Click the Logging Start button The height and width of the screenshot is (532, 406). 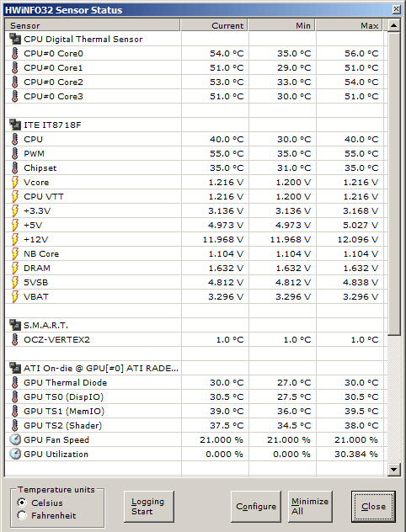149,507
